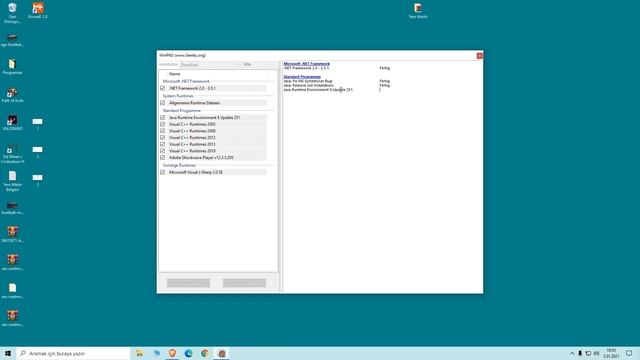Select the Java Runtime Environment log entry

318,89
